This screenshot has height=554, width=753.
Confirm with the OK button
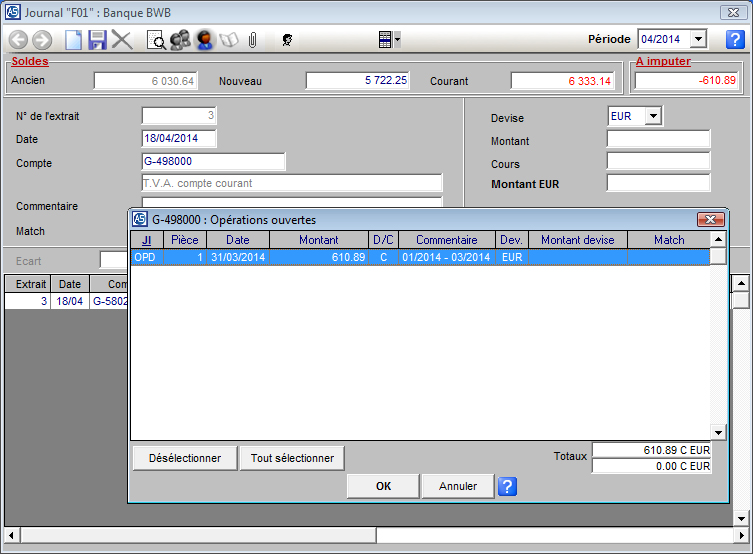point(383,486)
